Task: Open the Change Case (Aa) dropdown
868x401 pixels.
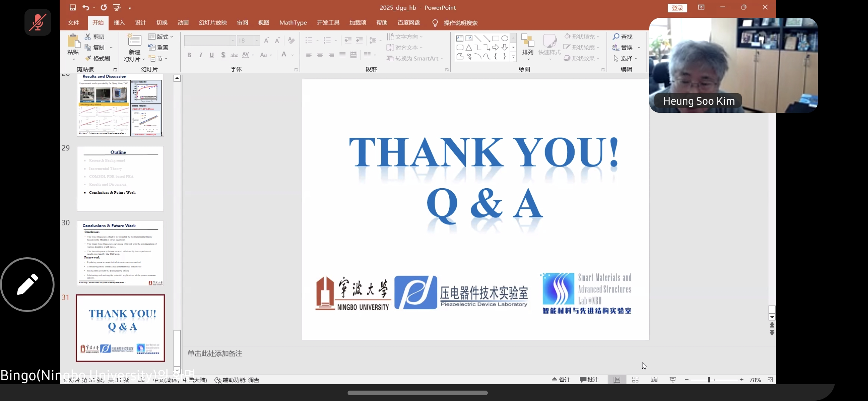Action: (x=266, y=55)
